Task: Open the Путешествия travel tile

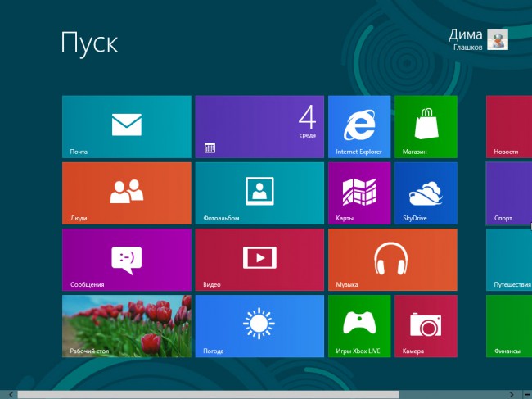Action: [509, 260]
